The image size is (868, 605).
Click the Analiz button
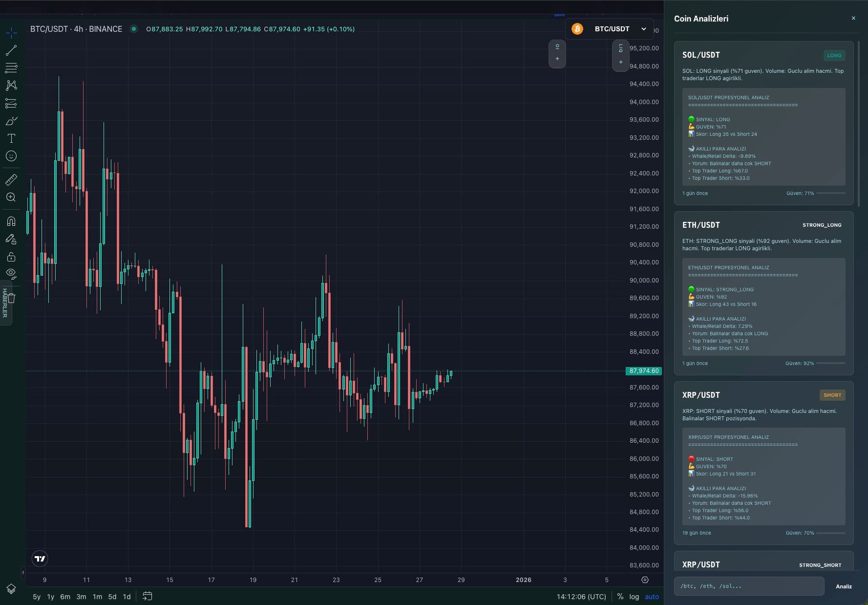click(844, 586)
